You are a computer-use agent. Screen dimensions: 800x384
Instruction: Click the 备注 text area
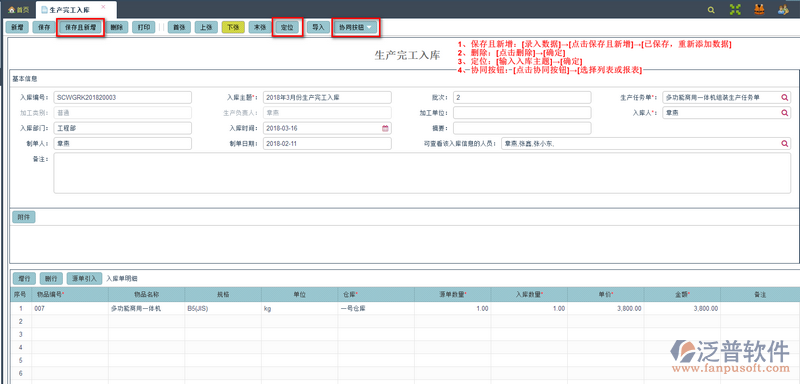pos(422,173)
